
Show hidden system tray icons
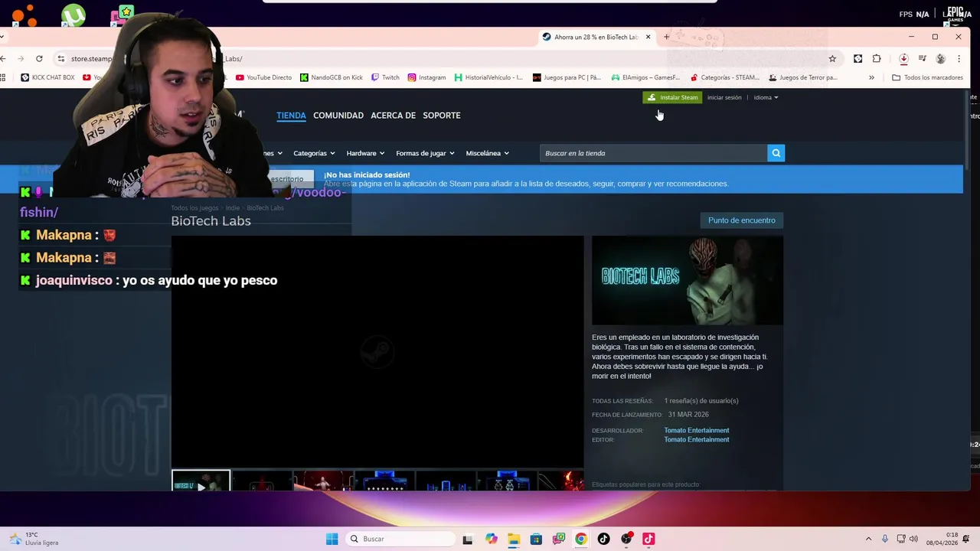pos(868,539)
